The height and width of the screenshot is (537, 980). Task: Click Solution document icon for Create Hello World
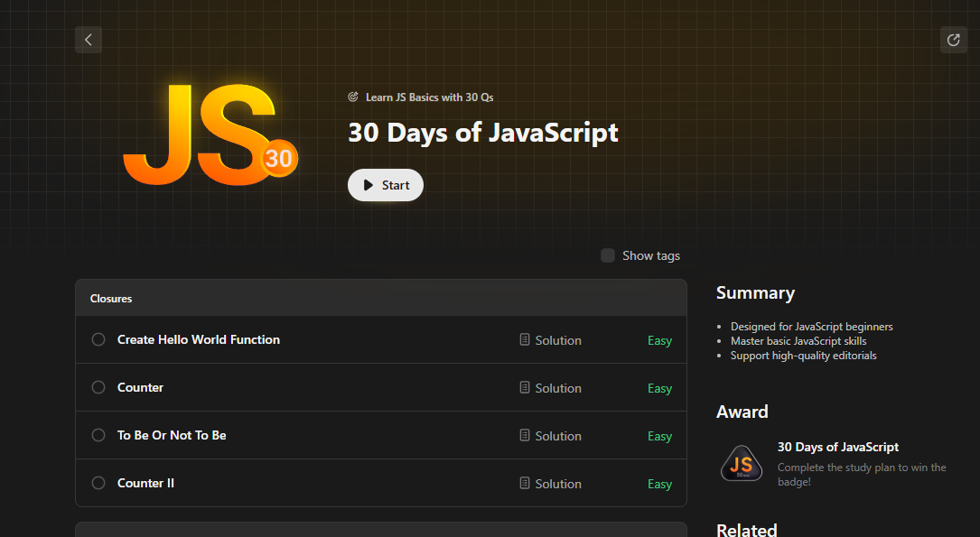pyautogui.click(x=525, y=340)
